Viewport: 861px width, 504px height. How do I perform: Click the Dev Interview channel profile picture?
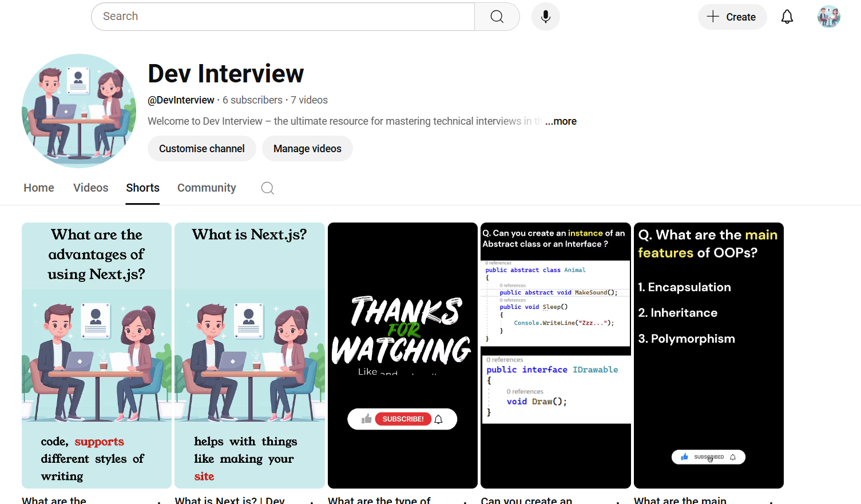[x=79, y=110]
